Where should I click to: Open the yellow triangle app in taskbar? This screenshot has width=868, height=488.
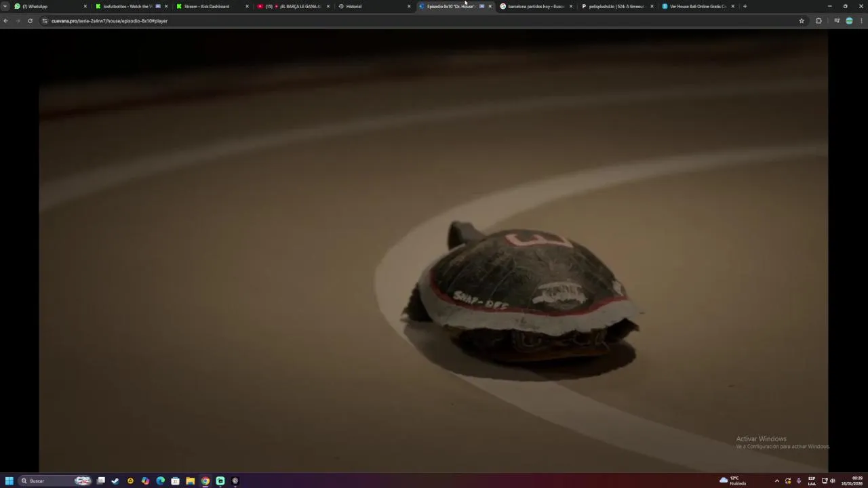pos(130,481)
